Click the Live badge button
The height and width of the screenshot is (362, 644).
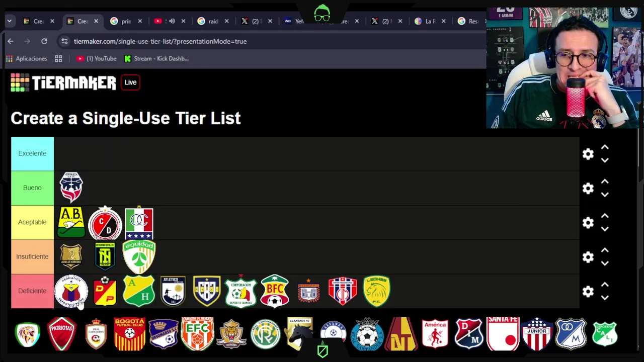click(130, 82)
